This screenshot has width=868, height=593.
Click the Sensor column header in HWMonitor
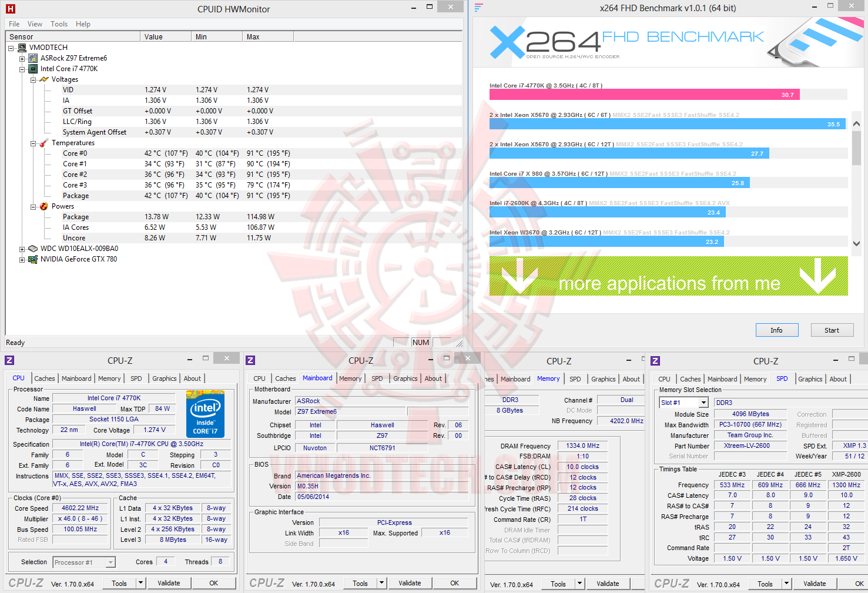pyautogui.click(x=73, y=36)
